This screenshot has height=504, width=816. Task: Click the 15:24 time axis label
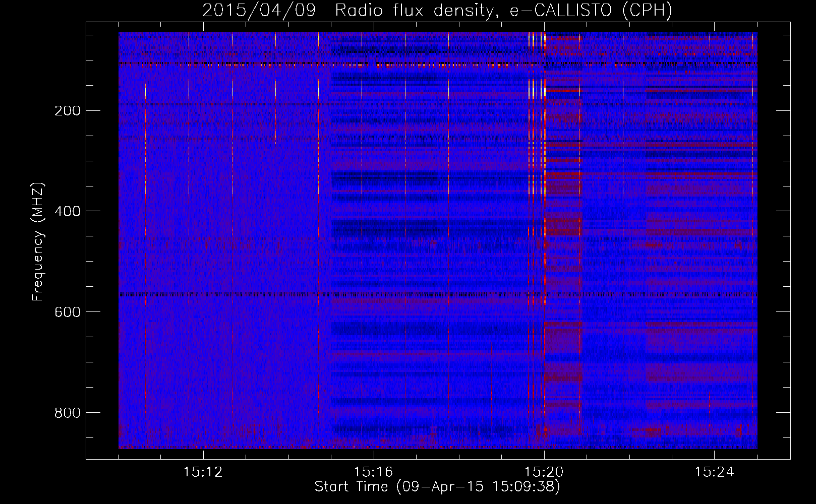point(715,472)
